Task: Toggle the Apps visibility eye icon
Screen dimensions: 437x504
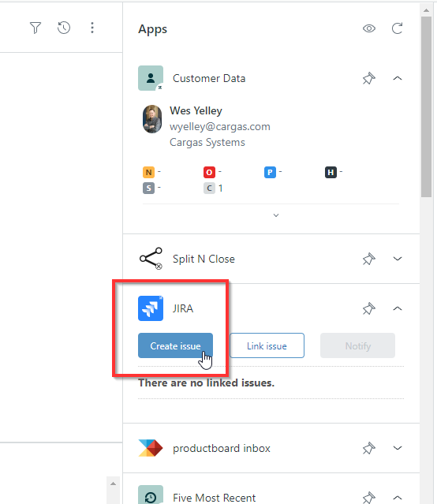Action: tap(369, 28)
